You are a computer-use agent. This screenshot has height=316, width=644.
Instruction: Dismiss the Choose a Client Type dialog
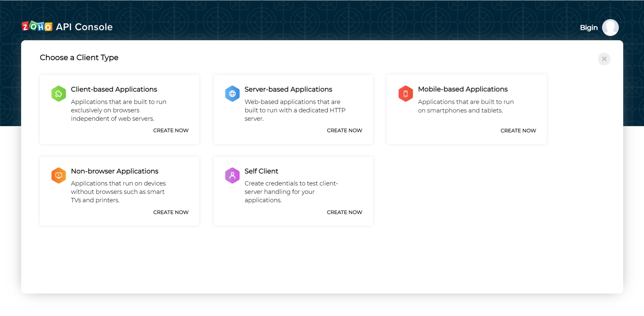point(604,59)
